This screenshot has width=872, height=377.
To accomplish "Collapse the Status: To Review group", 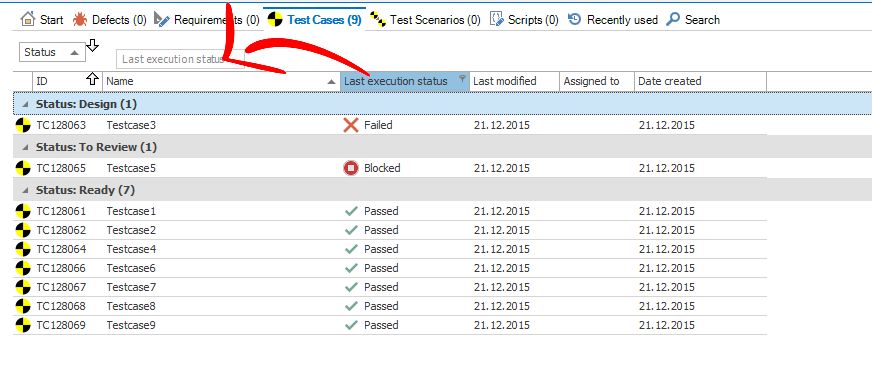I will point(24,147).
